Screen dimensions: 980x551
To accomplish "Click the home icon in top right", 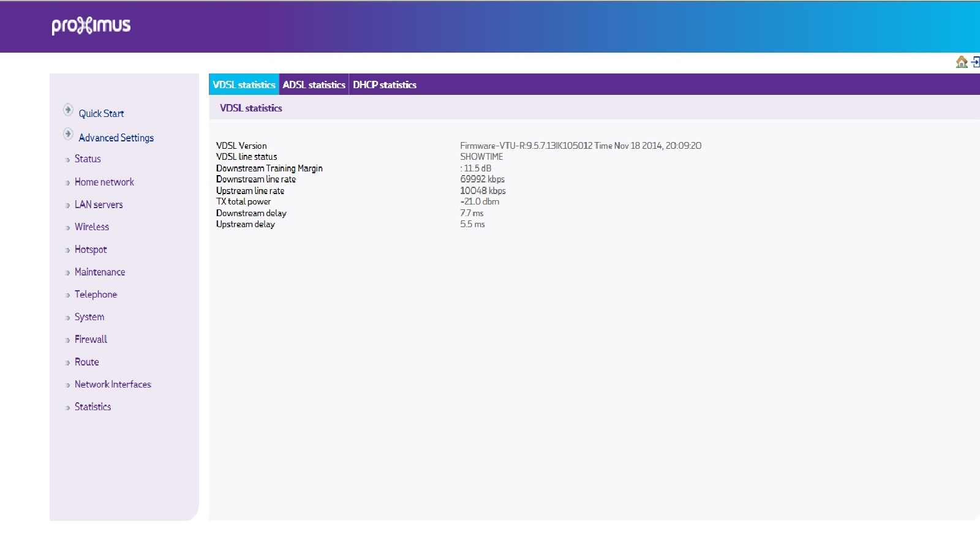I will pos(962,62).
